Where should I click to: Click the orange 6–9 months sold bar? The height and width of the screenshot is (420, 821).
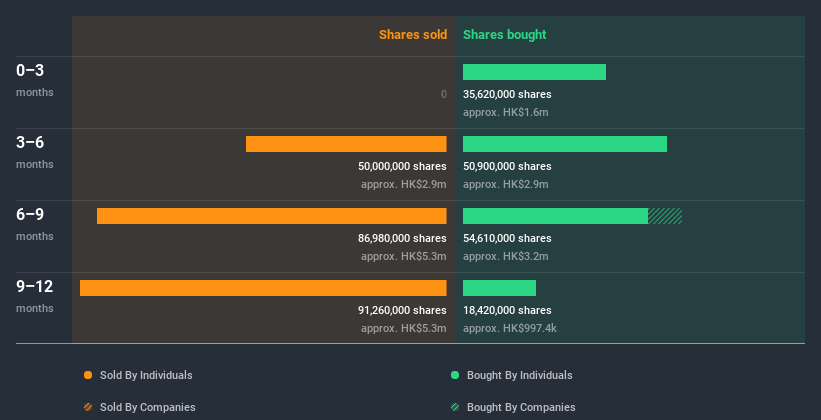click(x=272, y=216)
